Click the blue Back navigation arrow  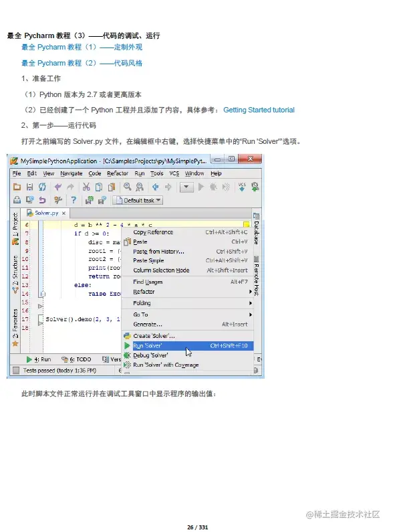tap(155, 187)
